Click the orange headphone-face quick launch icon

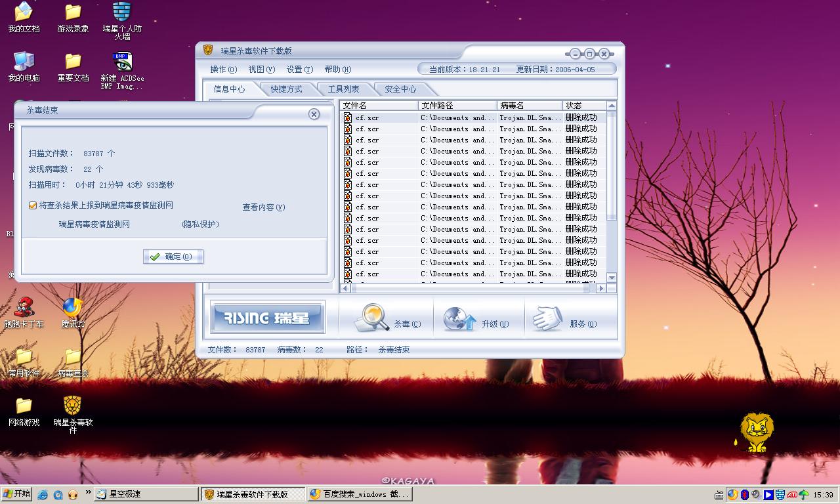click(x=73, y=494)
